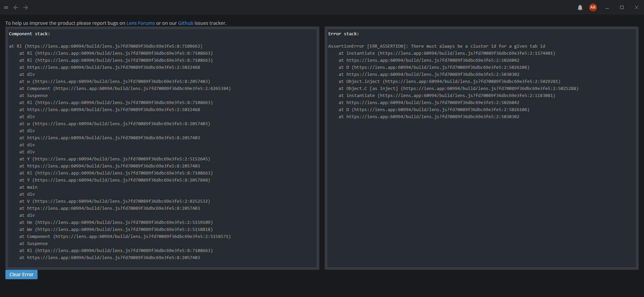Click the 'at main' component stack entry
This screenshot has width=644, height=297.
(x=29, y=187)
